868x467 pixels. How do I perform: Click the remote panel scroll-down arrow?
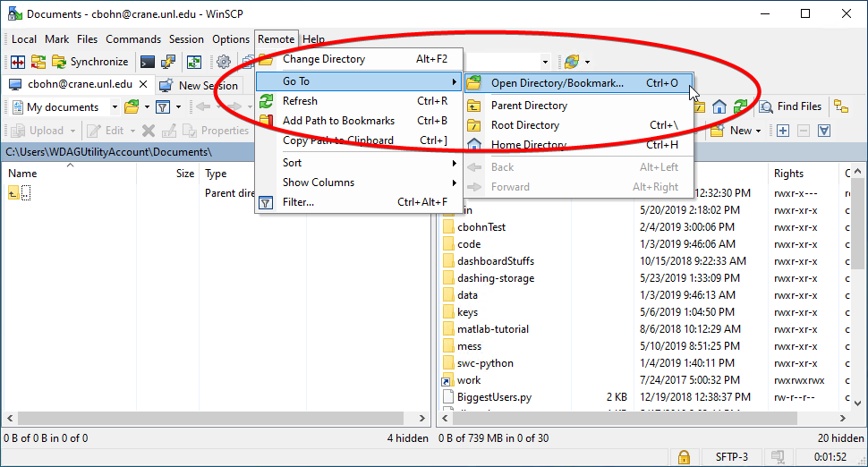coord(857,403)
